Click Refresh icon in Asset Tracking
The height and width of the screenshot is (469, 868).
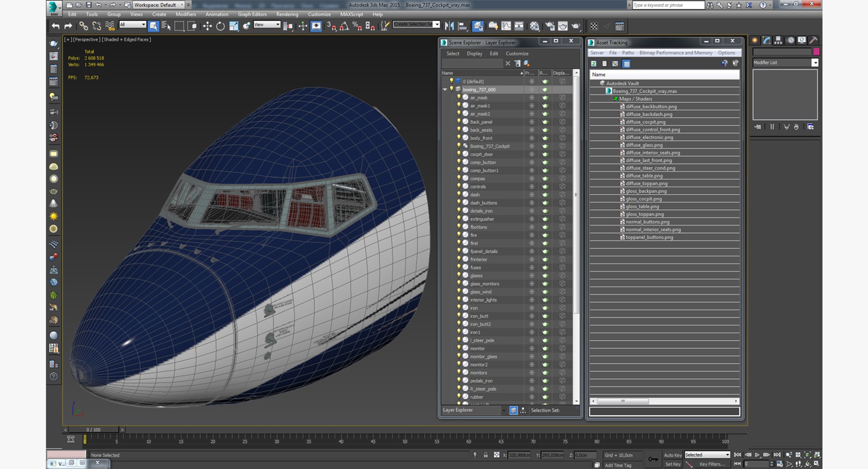click(x=594, y=64)
